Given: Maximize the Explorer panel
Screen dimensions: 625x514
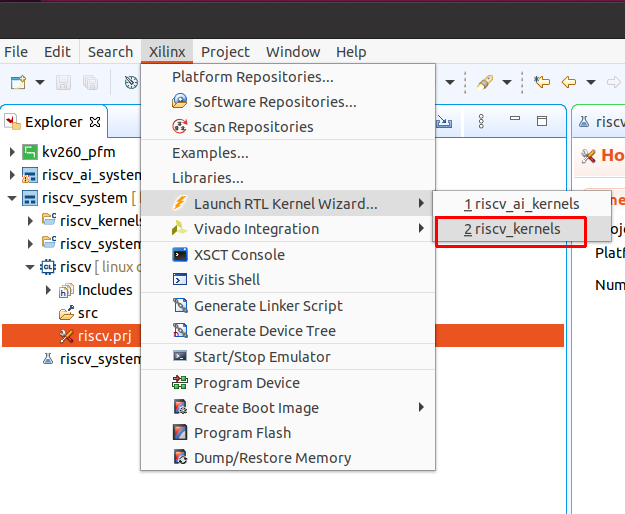Looking at the screenshot, I should (542, 121).
